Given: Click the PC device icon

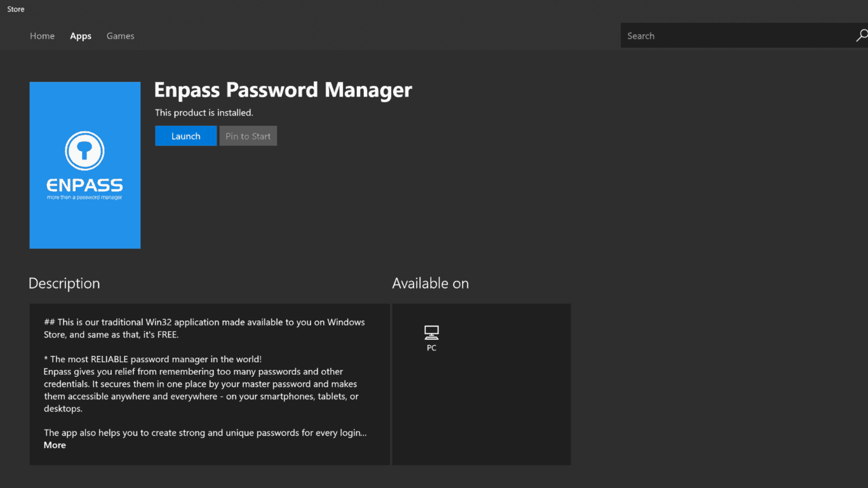Looking at the screenshot, I should click(432, 332).
